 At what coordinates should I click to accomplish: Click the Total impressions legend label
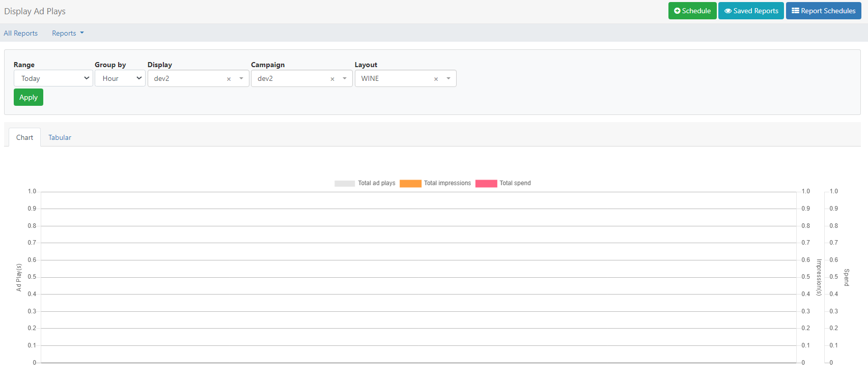click(x=447, y=183)
